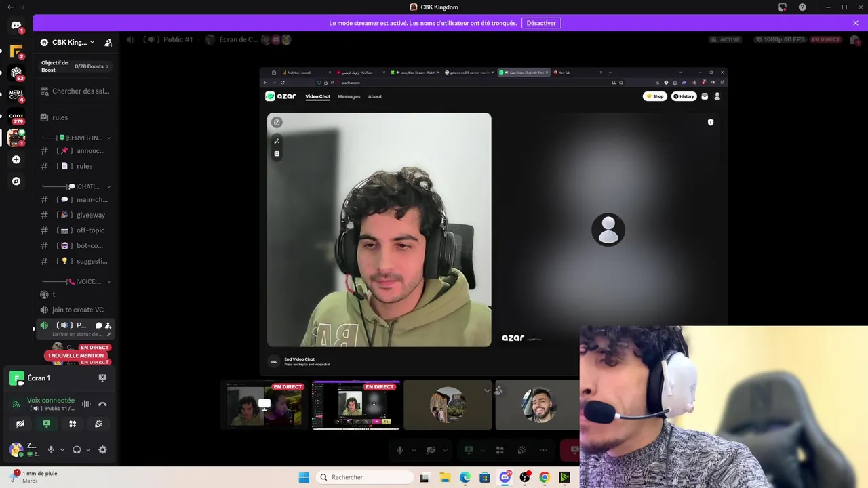Open the Metal server icon in sidebar
Screen dimensions: 868x488
tap(16, 94)
